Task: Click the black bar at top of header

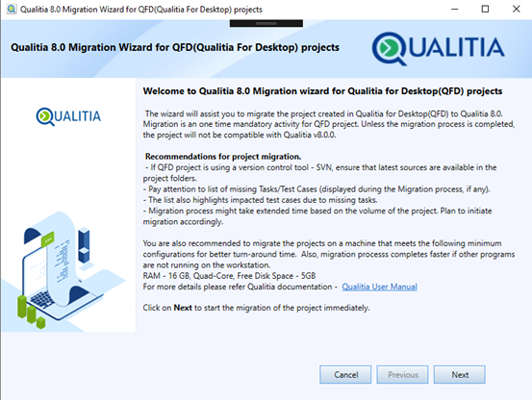Action: pyautogui.click(x=266, y=23)
